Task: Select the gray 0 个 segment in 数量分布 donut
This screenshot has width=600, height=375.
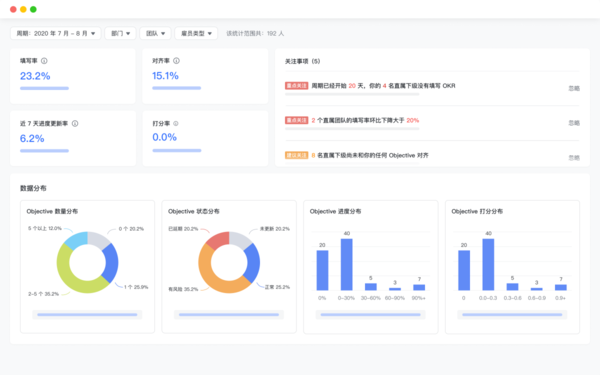Action: coord(98,239)
